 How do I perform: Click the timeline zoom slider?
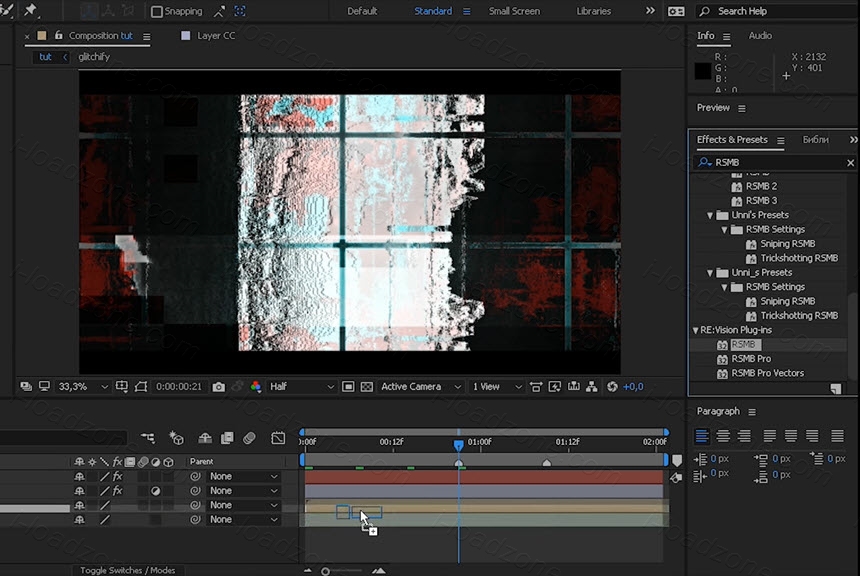pyautogui.click(x=325, y=571)
